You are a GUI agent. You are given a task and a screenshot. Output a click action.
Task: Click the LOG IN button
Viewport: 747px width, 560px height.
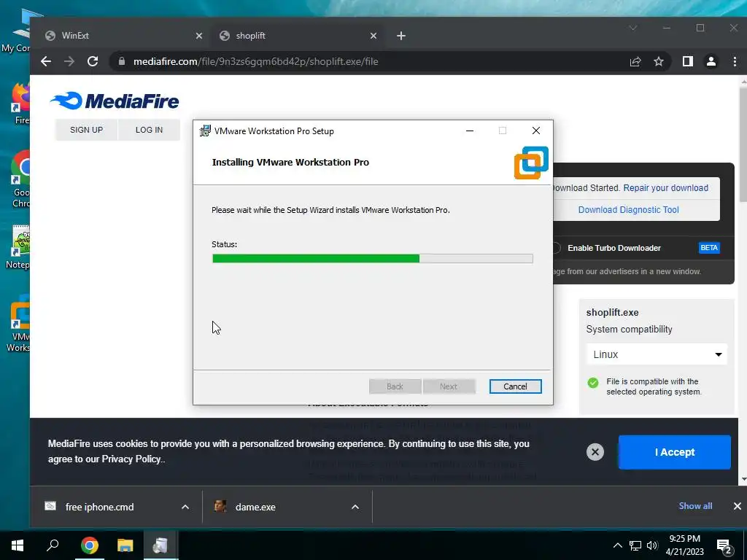(x=149, y=130)
